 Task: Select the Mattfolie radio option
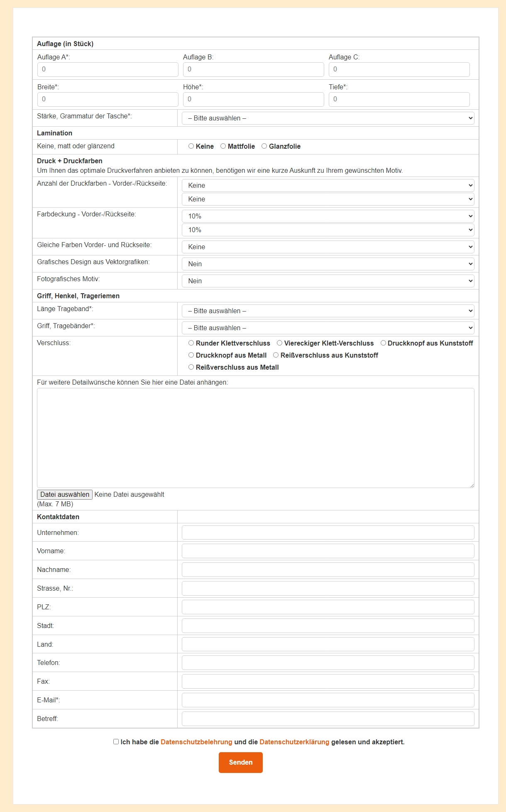pyautogui.click(x=223, y=146)
